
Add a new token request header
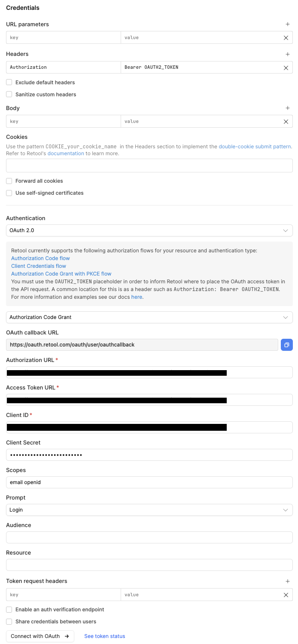click(288, 581)
